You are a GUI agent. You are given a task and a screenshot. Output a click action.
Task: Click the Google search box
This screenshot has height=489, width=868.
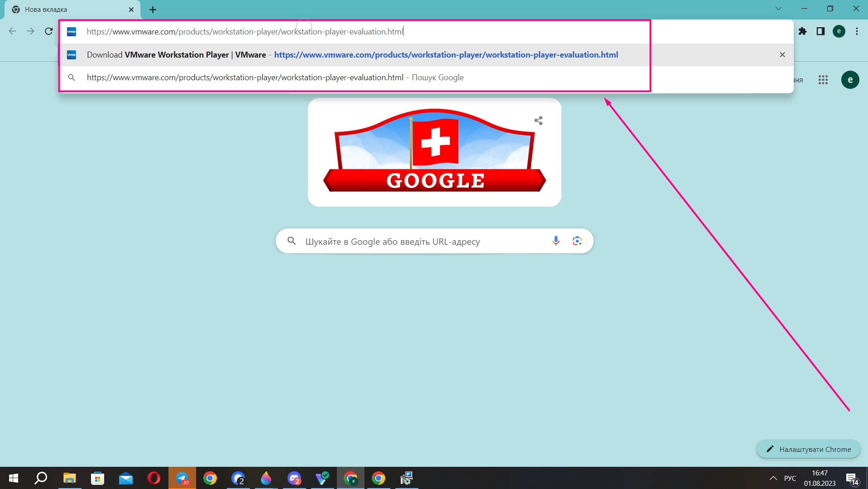[x=434, y=241]
